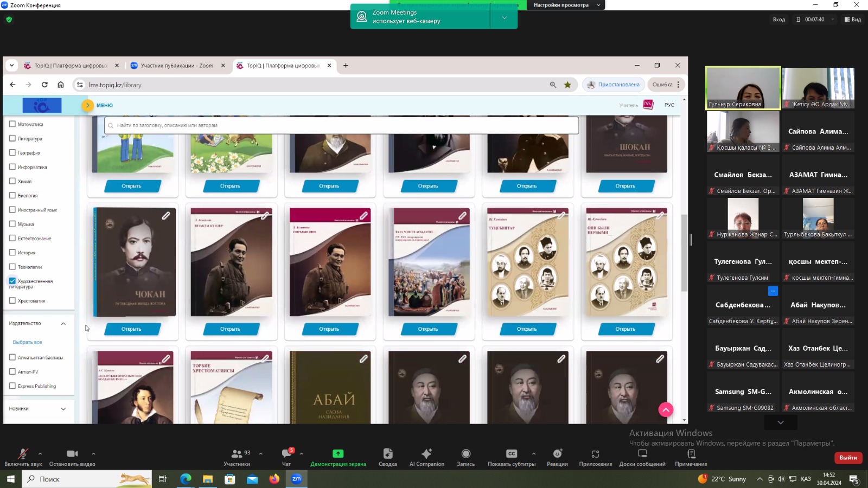868x488 pixels.
Task: Open Notes (Примечания) icon
Action: [x=691, y=454]
